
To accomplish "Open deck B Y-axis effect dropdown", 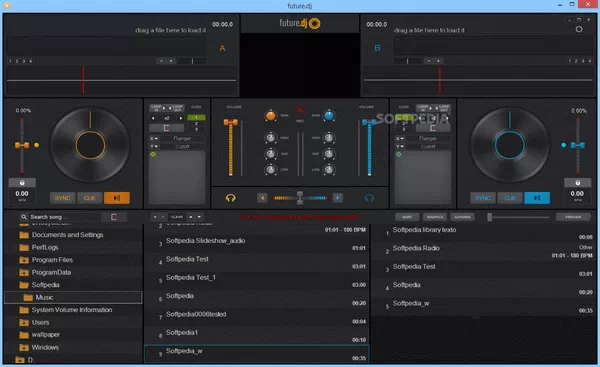I will click(x=399, y=147).
